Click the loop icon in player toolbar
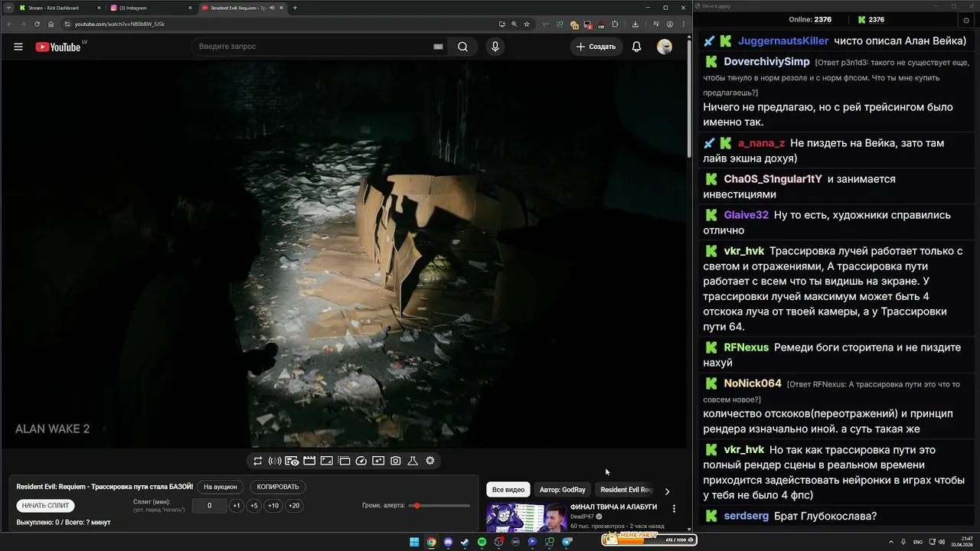The height and width of the screenshot is (551, 980). (258, 461)
